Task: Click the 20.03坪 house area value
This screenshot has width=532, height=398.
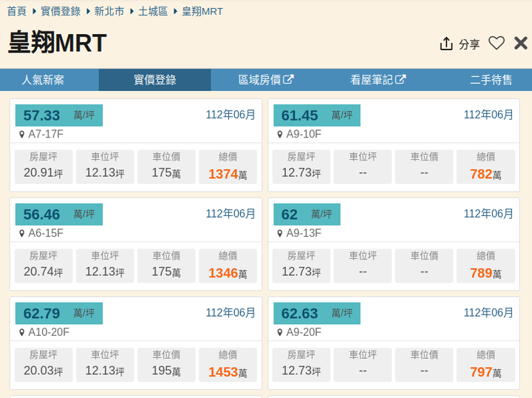Action: pos(44,371)
